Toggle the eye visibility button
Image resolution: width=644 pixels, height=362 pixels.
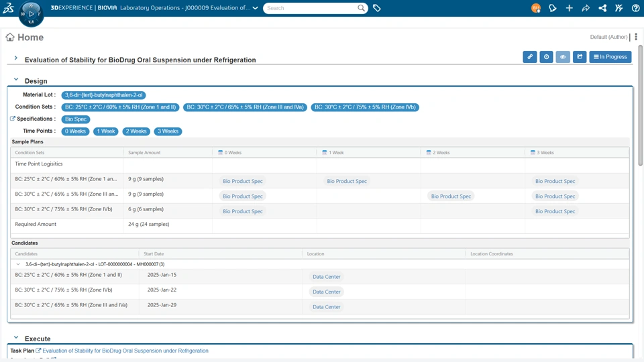[563, 56]
